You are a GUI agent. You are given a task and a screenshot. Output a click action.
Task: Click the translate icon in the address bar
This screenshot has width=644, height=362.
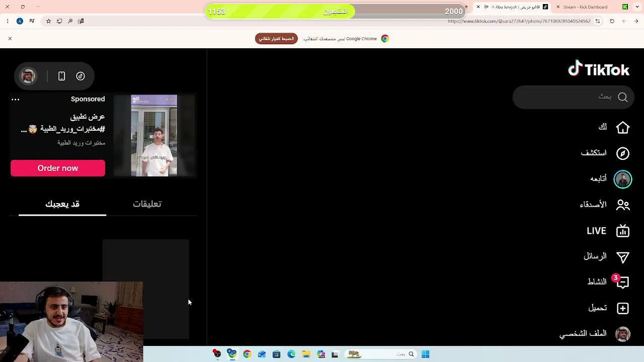point(80,21)
